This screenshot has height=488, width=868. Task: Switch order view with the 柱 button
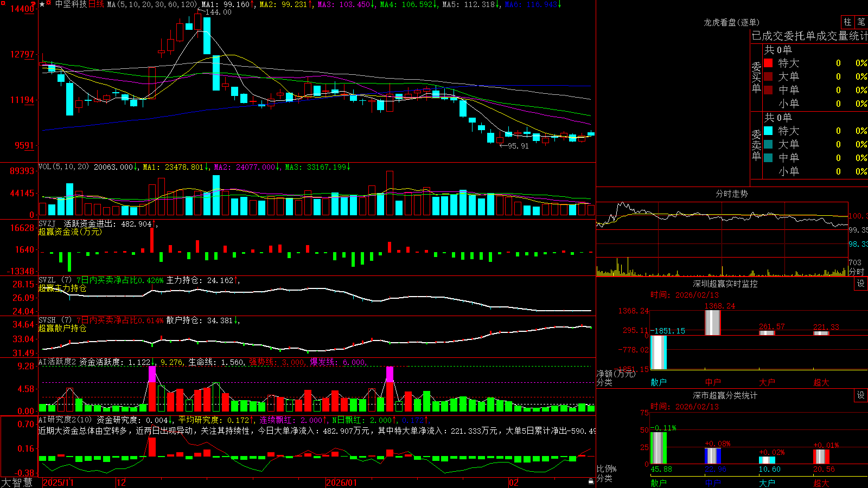pos(847,22)
